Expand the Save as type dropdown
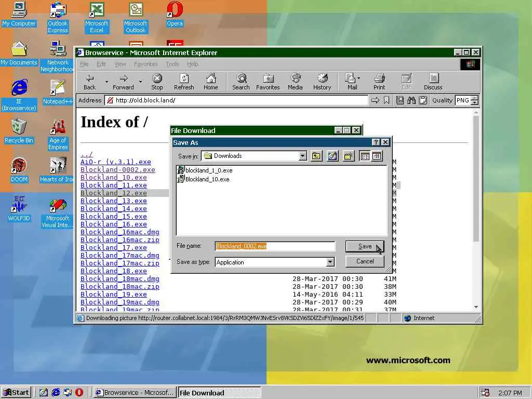The height and width of the screenshot is (399, 532). pos(330,262)
